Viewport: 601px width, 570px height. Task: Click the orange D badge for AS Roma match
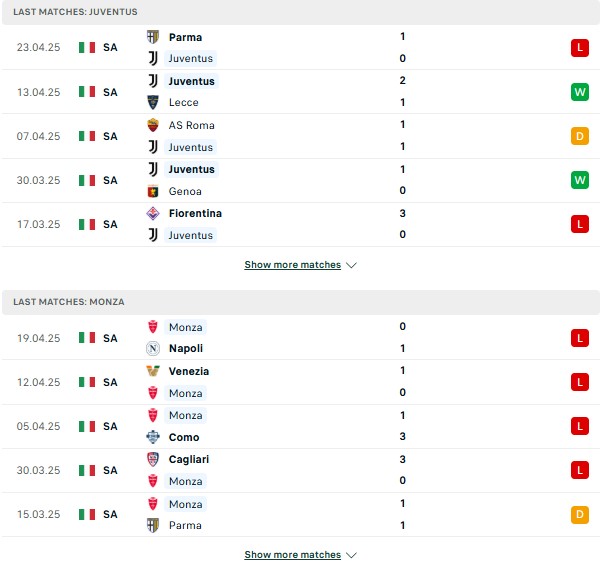[580, 136]
